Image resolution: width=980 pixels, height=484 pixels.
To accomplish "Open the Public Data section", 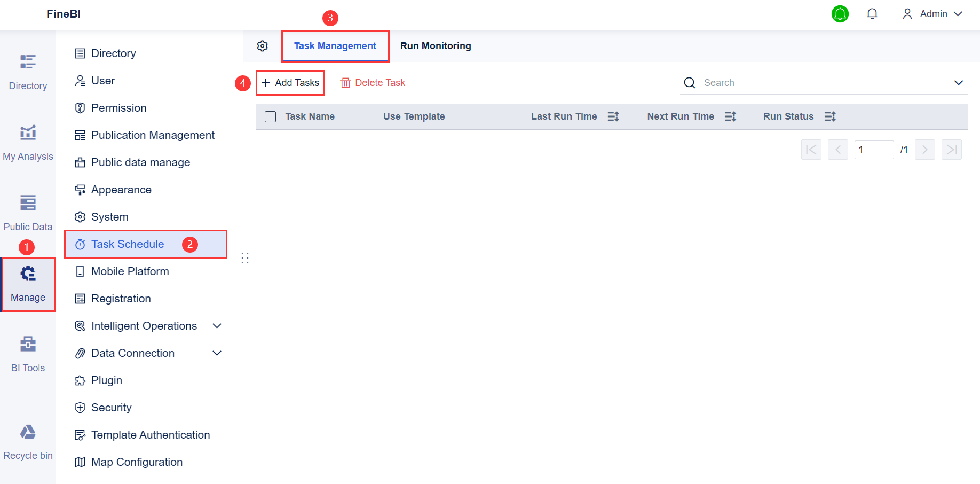I will (28, 211).
